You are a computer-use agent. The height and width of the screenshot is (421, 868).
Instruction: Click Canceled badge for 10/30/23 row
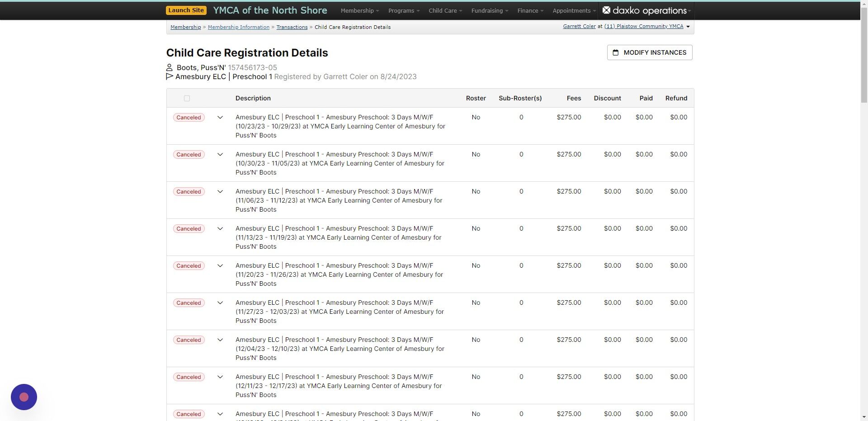[x=189, y=155]
